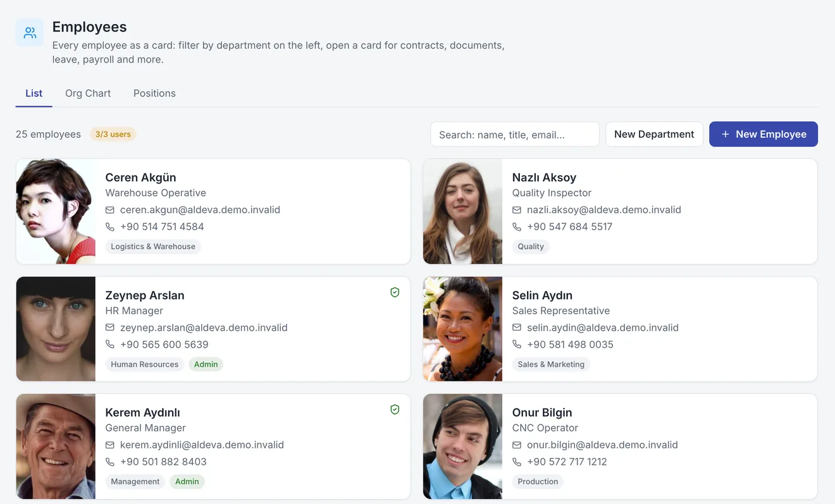The image size is (835, 504).
Task: Open the Ceren Akgün name heading
Action: 140,178
